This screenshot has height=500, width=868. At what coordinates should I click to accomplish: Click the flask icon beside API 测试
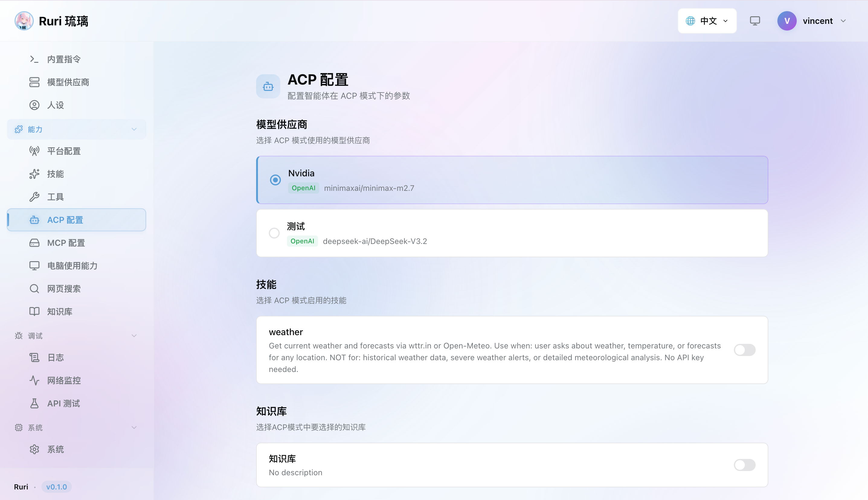point(34,403)
